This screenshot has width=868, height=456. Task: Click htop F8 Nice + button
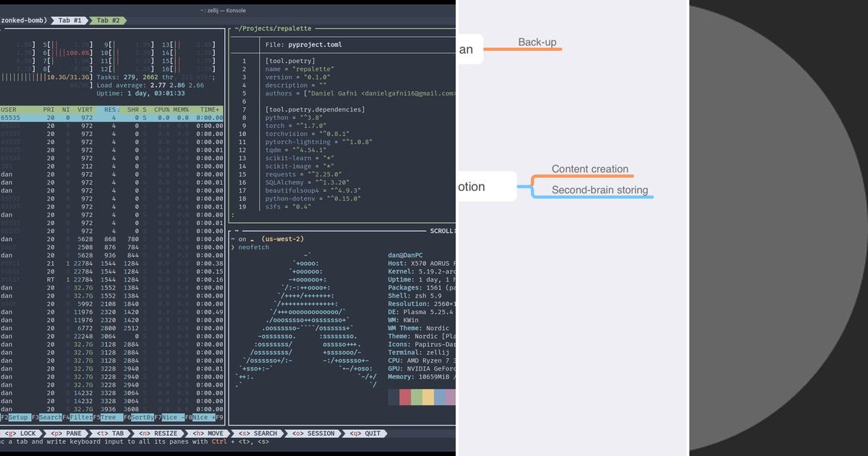(x=200, y=418)
